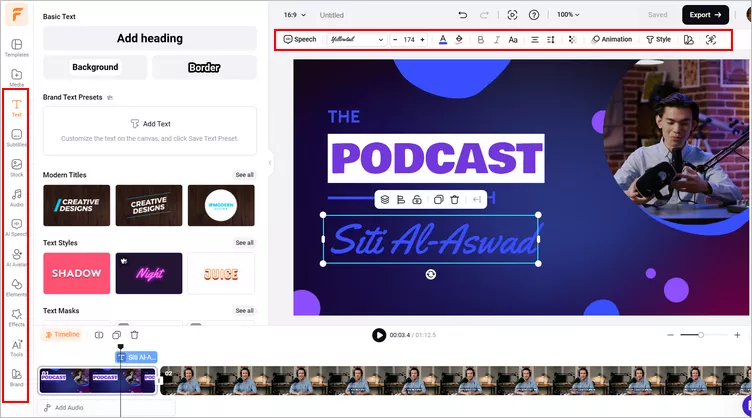Click the FlexClip logo icon
The height and width of the screenshot is (418, 752).
point(17,15)
